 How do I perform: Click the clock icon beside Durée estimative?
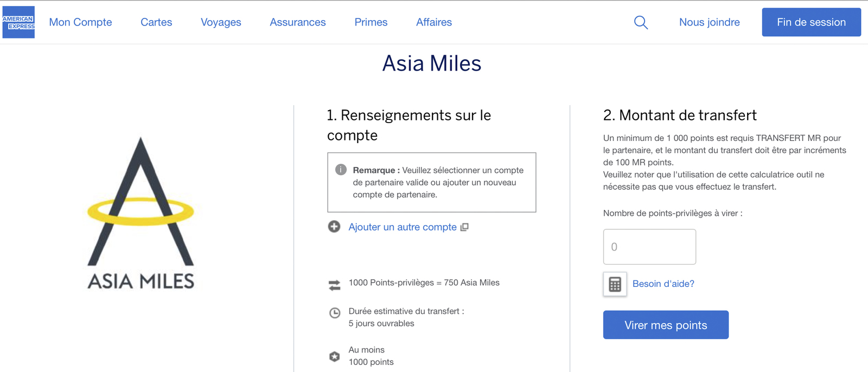(x=335, y=313)
